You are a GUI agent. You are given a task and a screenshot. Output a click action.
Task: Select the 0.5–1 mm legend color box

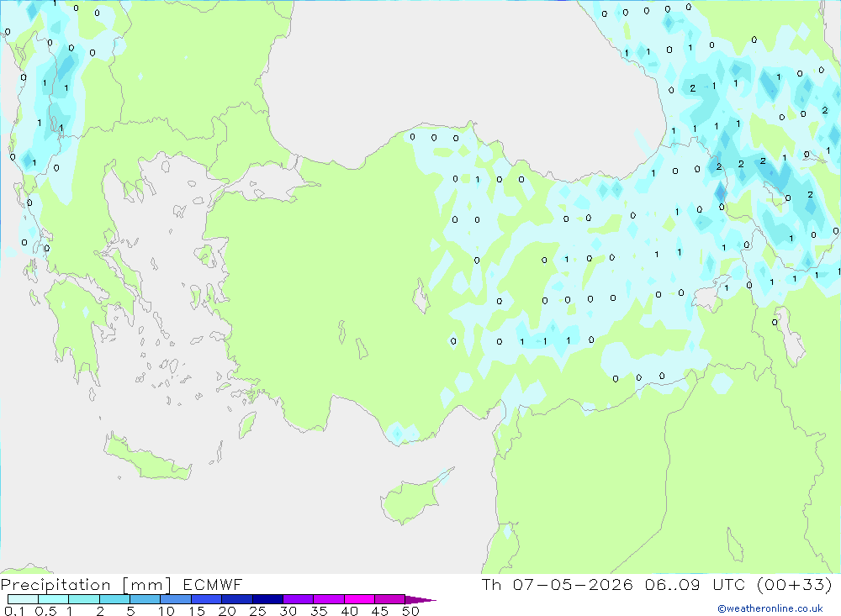pos(53,599)
